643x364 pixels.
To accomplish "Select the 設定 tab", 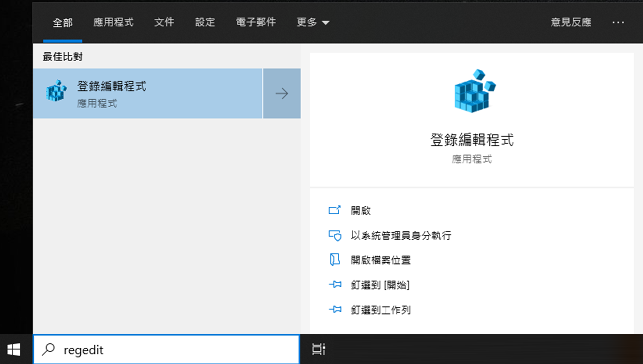I will (205, 22).
